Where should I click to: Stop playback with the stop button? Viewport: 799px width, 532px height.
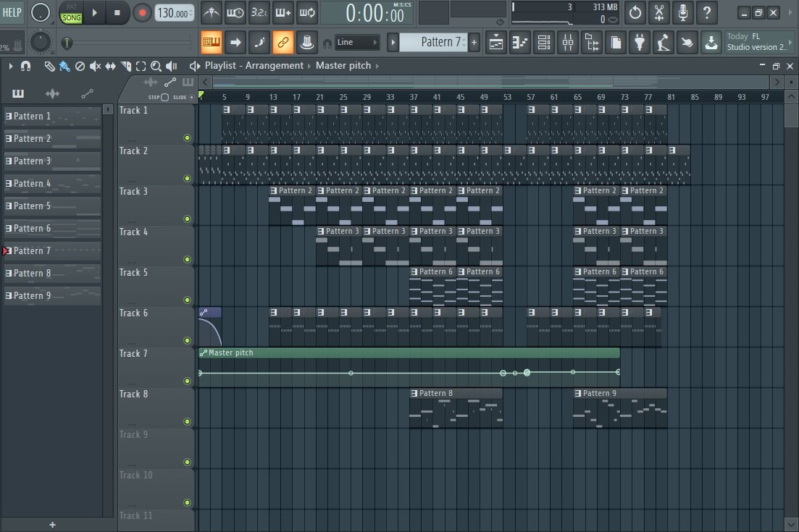click(x=117, y=13)
